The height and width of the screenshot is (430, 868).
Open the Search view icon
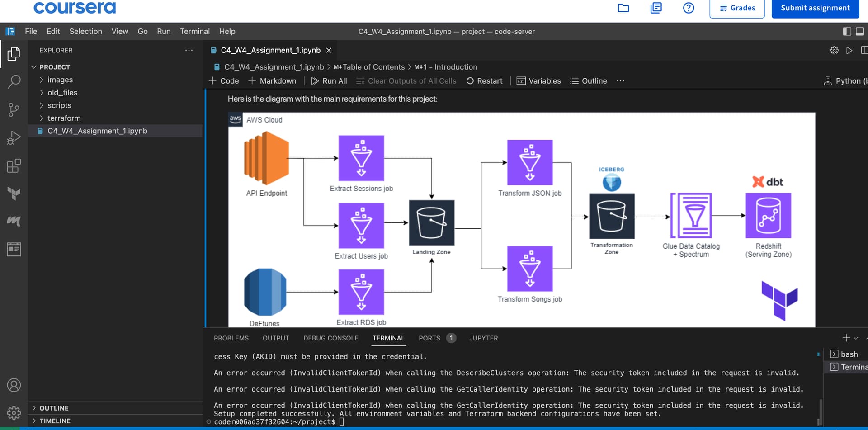[x=14, y=82]
